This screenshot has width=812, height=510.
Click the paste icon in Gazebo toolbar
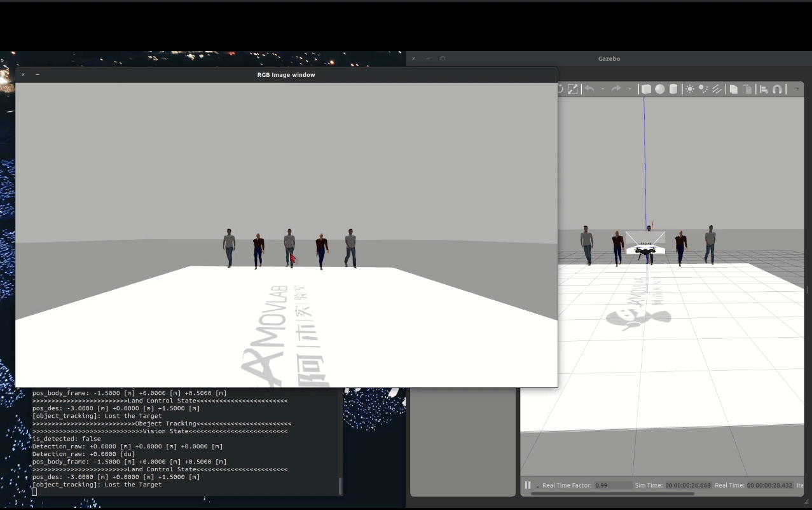click(x=748, y=89)
